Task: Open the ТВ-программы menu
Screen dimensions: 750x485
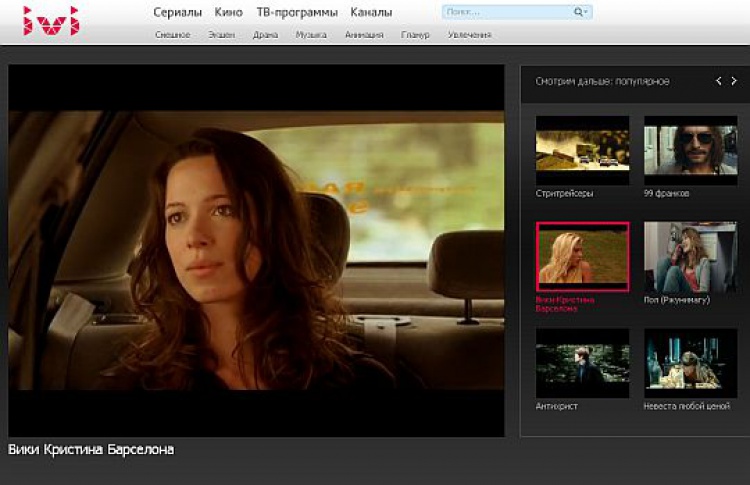Action: (297, 12)
